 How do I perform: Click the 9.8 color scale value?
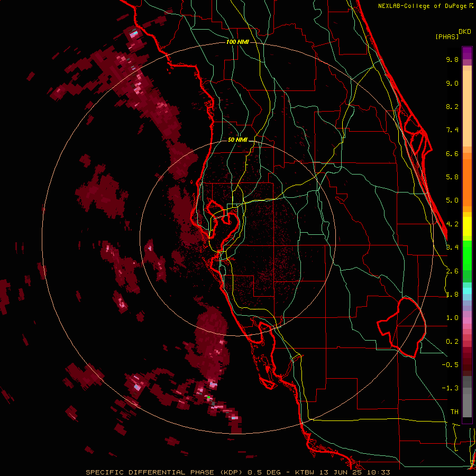(x=452, y=59)
